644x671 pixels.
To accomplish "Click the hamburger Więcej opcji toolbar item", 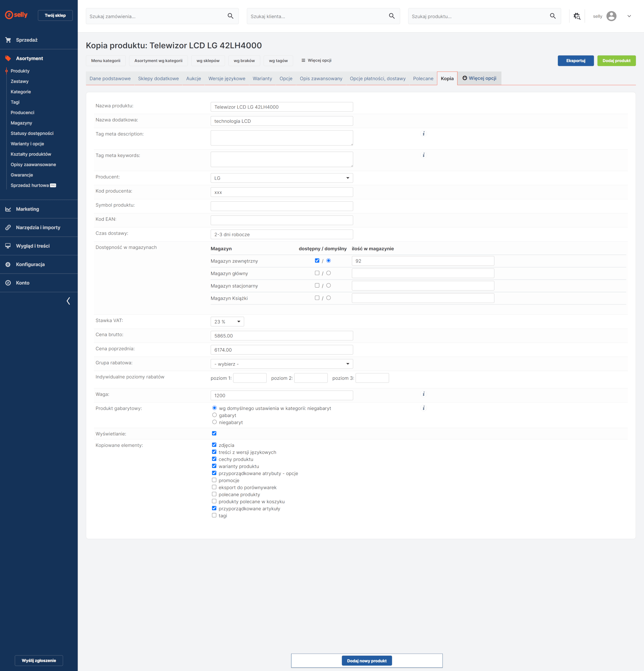I will click(x=317, y=60).
